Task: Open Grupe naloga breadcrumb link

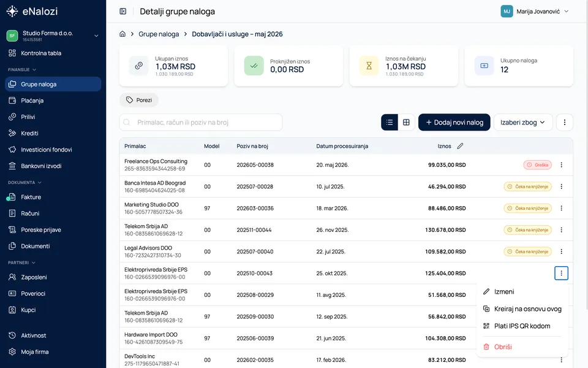Action: click(159, 34)
